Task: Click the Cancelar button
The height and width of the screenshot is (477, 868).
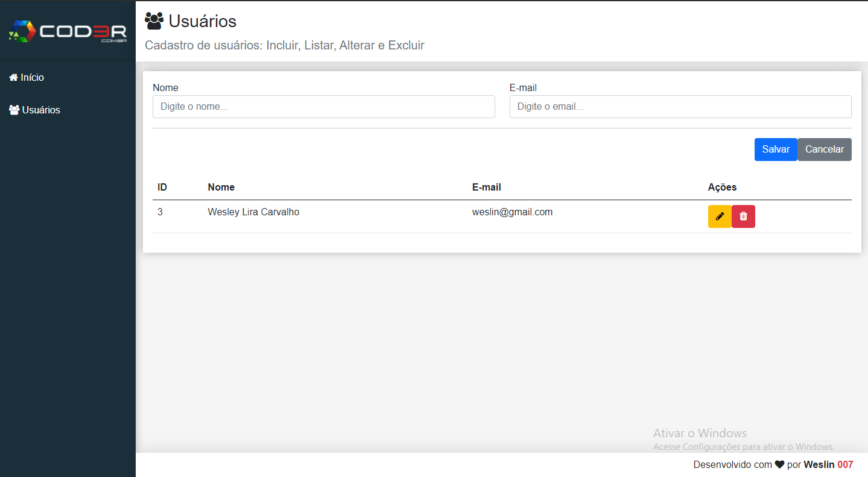Action: tap(825, 150)
